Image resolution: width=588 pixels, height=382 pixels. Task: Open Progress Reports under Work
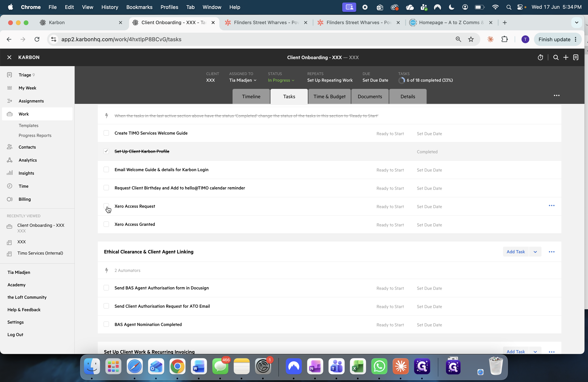pyautogui.click(x=35, y=135)
